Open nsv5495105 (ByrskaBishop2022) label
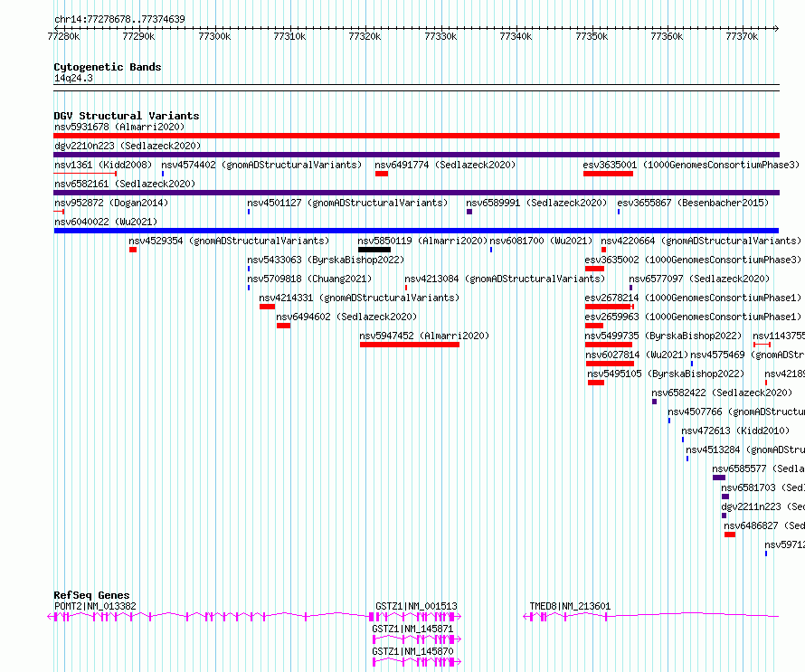Image resolution: width=805 pixels, height=672 pixels. click(x=666, y=374)
